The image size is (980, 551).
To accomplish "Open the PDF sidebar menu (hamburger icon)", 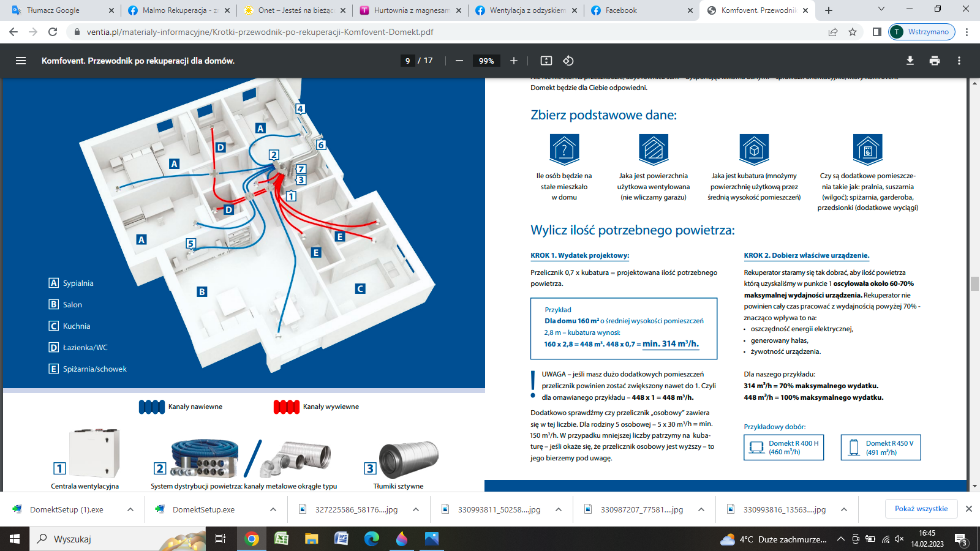I will click(x=21, y=61).
